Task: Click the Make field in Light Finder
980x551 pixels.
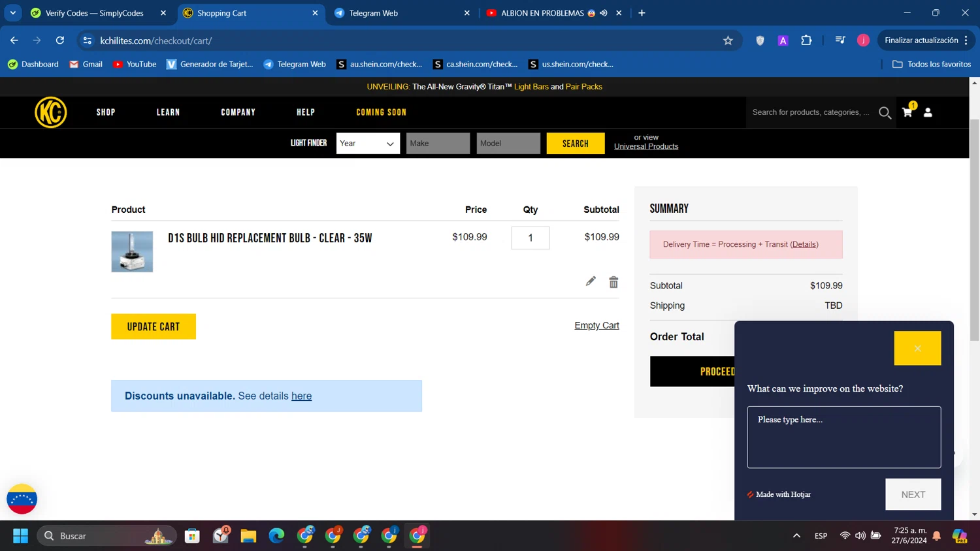Action: point(438,144)
